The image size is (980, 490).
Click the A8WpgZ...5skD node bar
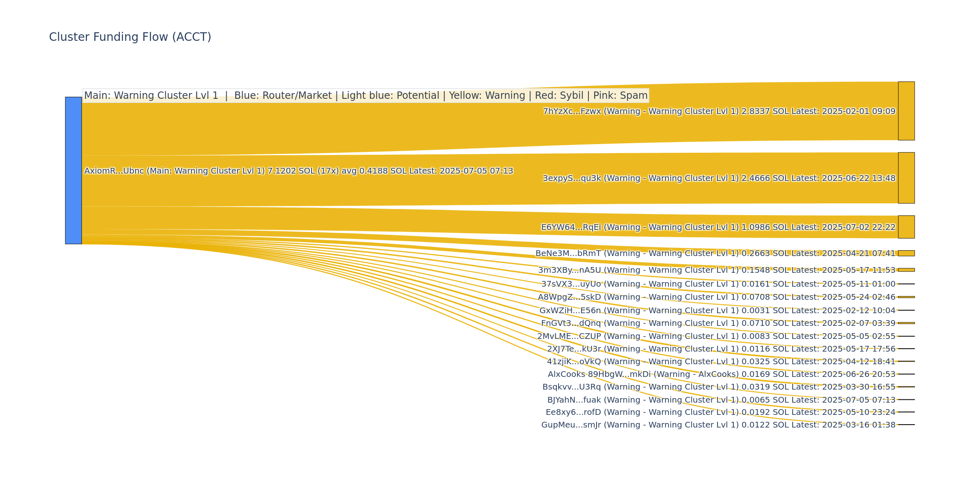[x=906, y=297]
